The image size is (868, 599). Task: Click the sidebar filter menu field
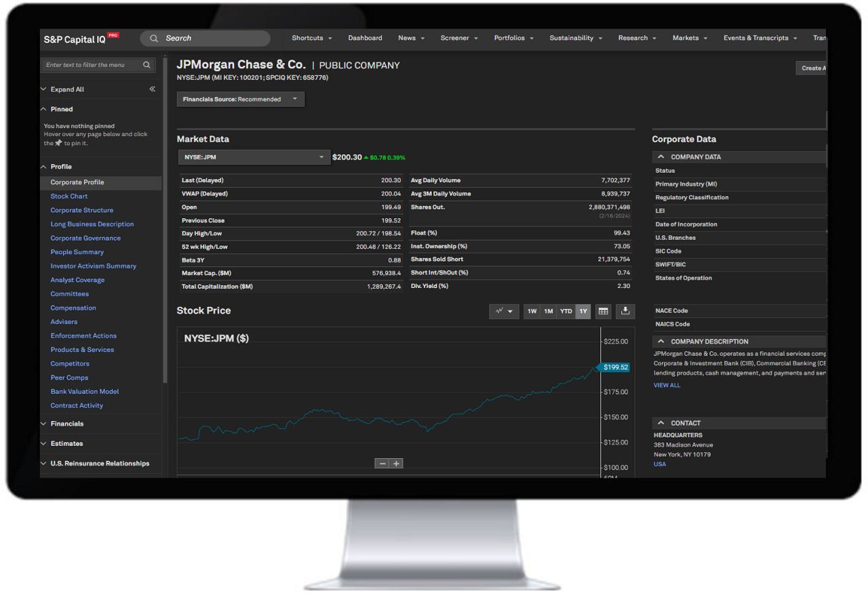[x=99, y=65]
